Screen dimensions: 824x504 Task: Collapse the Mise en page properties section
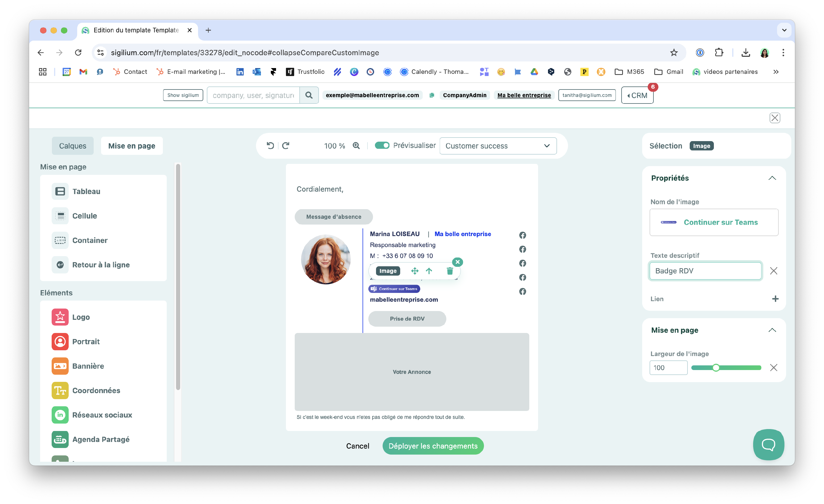click(772, 330)
